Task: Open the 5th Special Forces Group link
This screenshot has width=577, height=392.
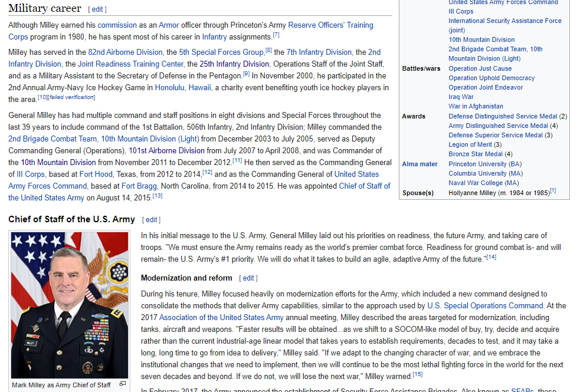Action: coord(221,52)
